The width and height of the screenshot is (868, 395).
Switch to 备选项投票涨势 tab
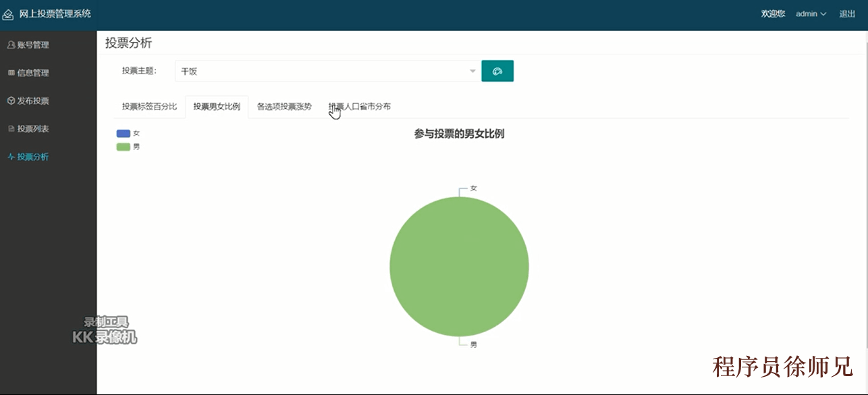pyautogui.click(x=284, y=107)
